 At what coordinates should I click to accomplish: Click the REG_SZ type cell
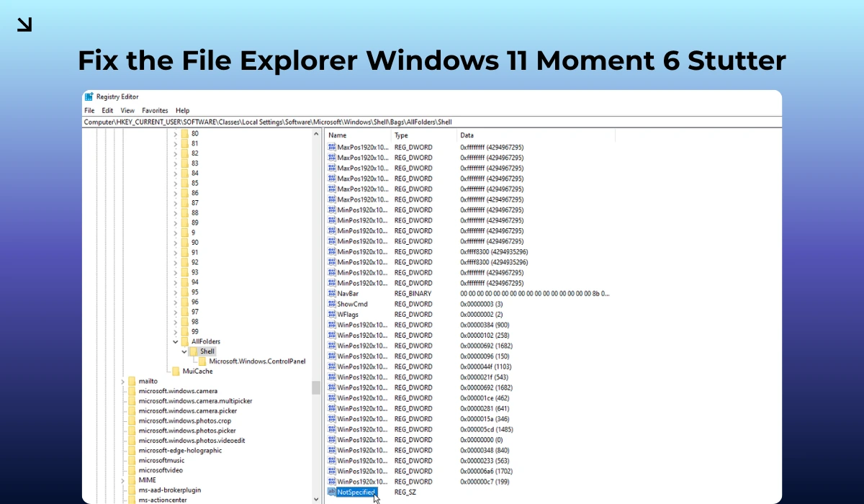click(405, 492)
